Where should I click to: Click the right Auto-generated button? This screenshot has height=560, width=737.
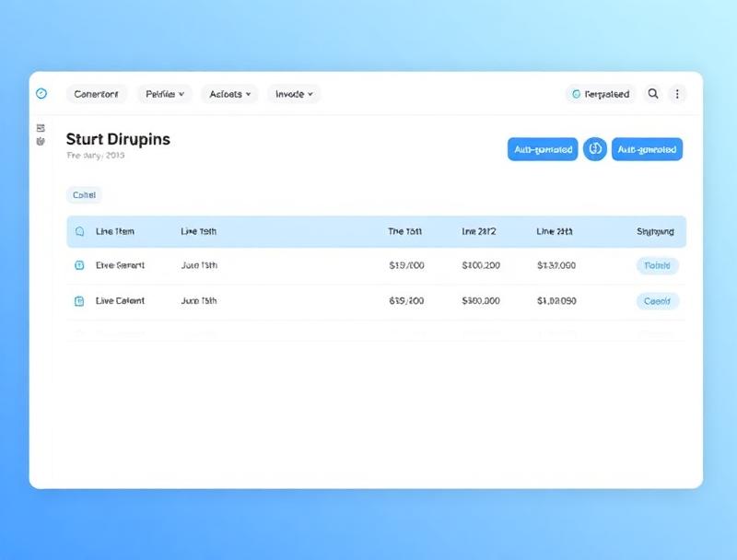[x=647, y=149]
